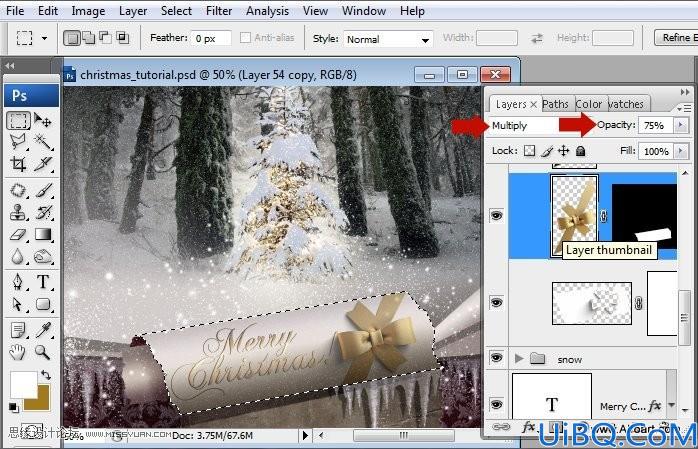The height and width of the screenshot is (449, 698).
Task: Select the Healing Brush tool
Action: click(x=18, y=190)
